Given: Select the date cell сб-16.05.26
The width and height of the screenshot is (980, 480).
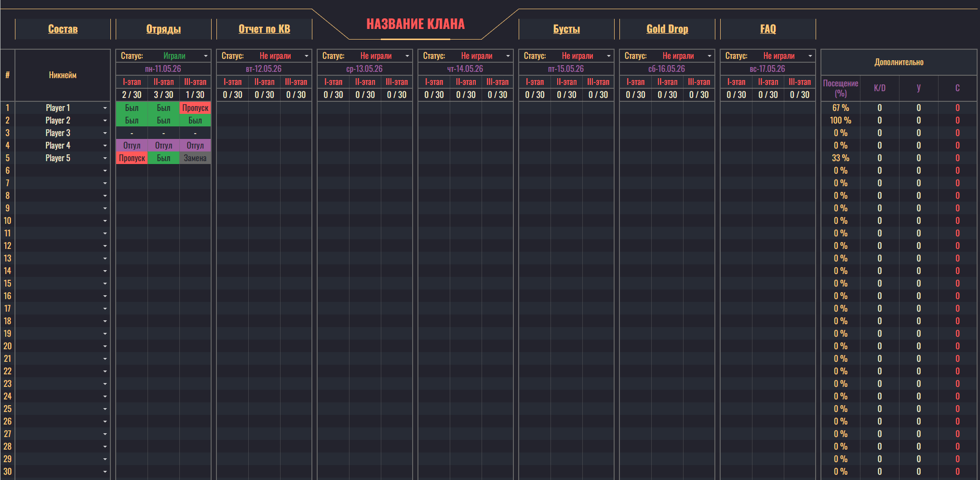Looking at the screenshot, I should click(667, 69).
